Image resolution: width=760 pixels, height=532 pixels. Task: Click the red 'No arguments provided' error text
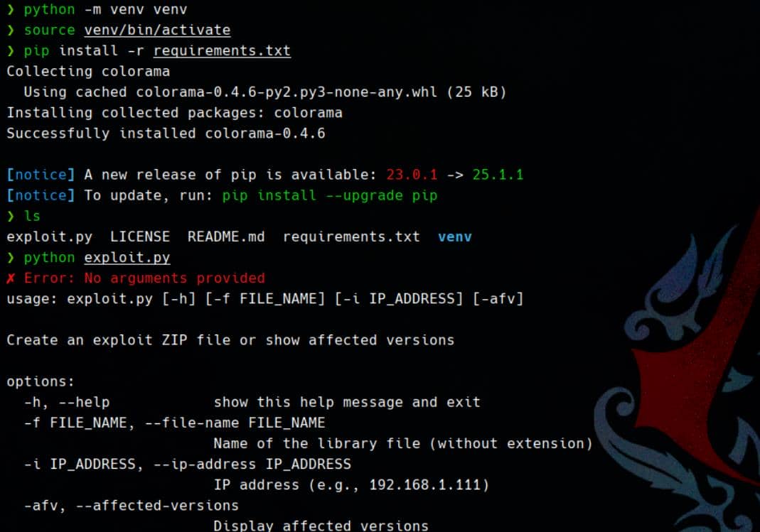(174, 278)
